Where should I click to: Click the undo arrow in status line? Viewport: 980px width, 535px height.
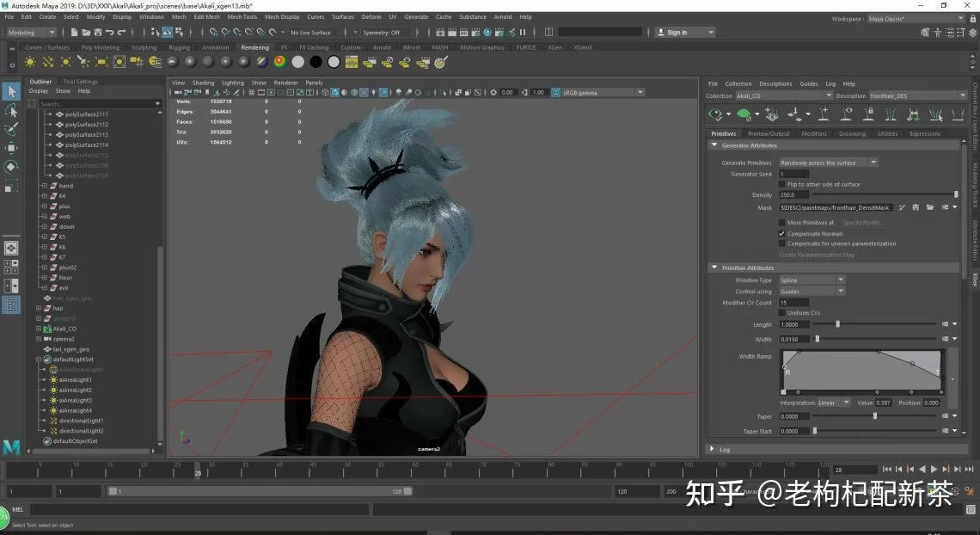(x=109, y=33)
